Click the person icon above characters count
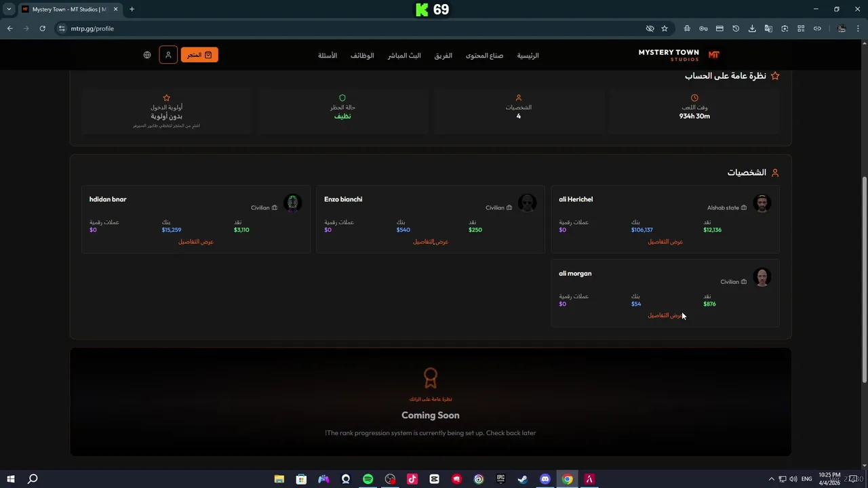868x488 pixels. point(519,98)
